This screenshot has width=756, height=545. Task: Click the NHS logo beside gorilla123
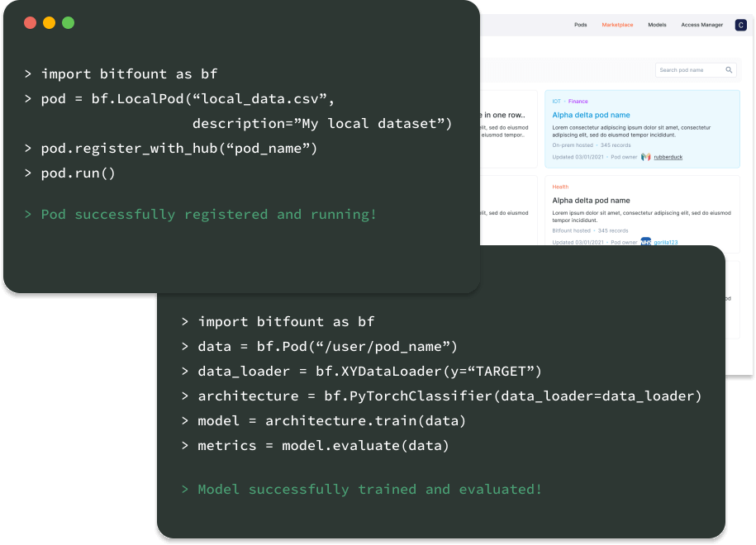point(645,241)
